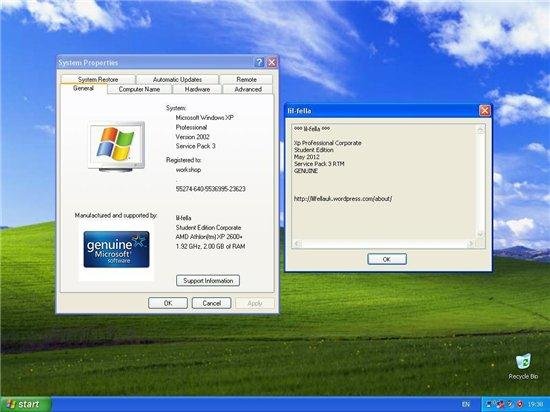
Task: Click scroll down arrow in lil-fella text box
Action: (x=481, y=234)
